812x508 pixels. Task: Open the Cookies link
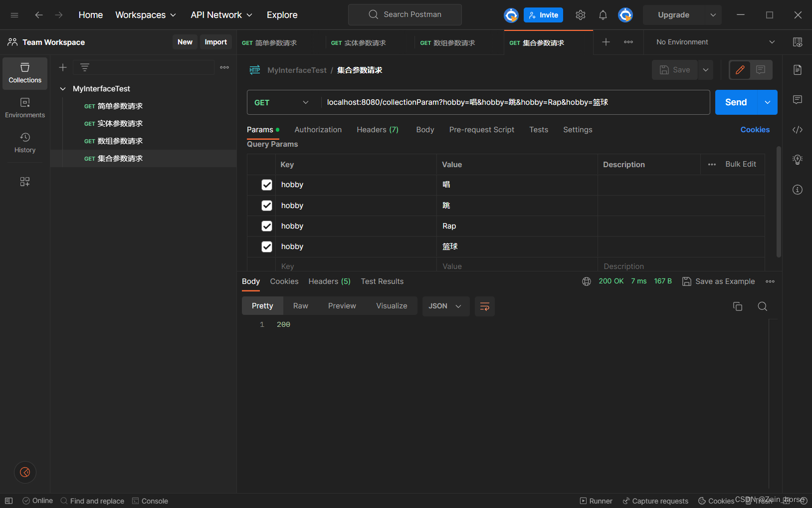(x=755, y=130)
